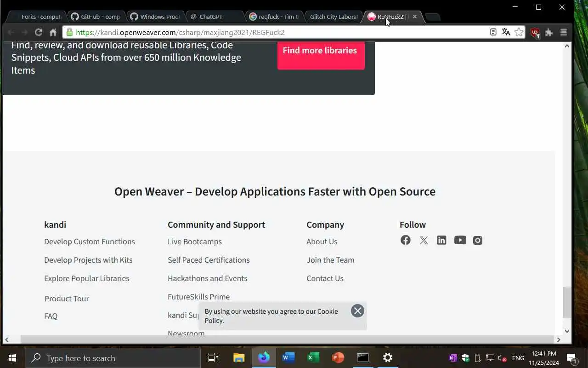
Task: Open kandi Facebook page icon
Action: (405, 240)
